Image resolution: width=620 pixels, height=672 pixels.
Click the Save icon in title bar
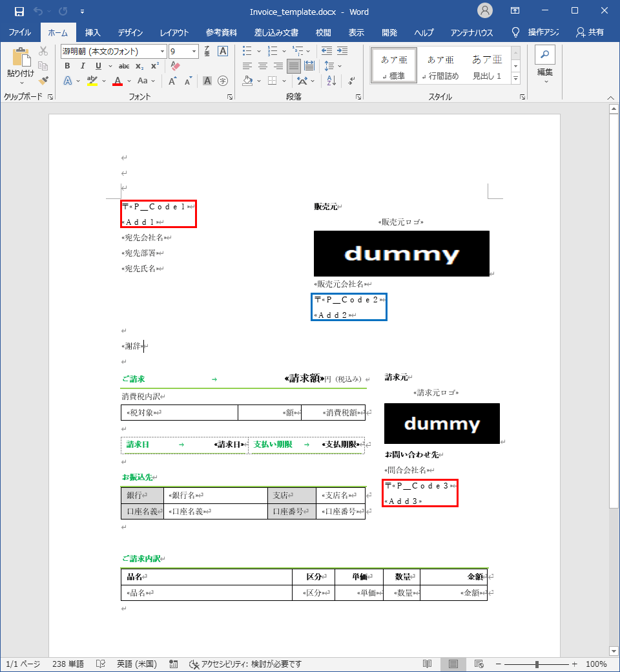pyautogui.click(x=19, y=11)
